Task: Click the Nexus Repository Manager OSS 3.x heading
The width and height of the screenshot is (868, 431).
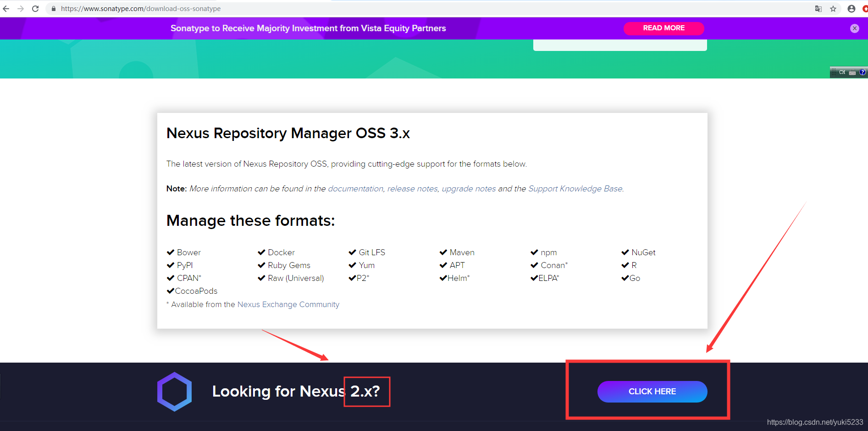Action: coord(288,133)
